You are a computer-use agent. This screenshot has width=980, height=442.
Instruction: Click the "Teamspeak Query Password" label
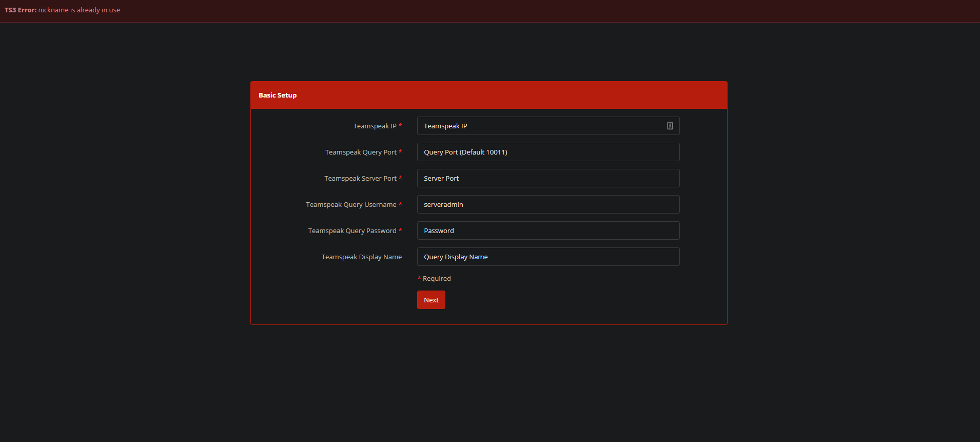tap(352, 231)
